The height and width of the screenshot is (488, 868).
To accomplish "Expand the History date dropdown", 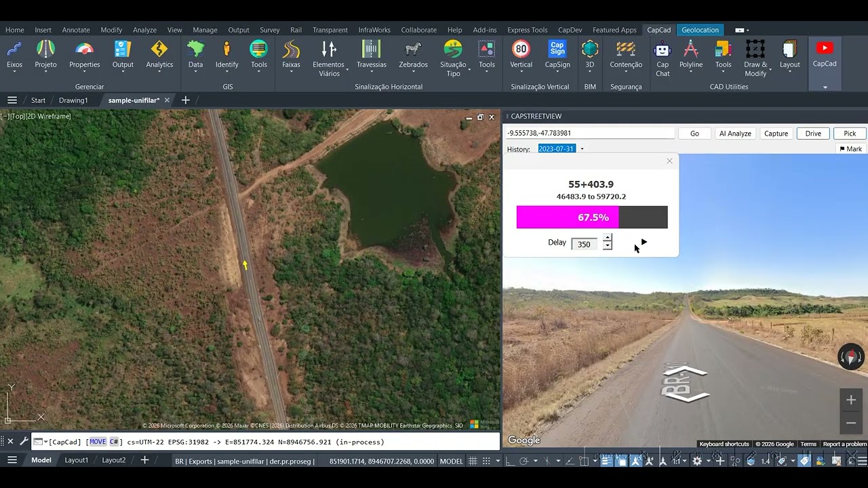I will tap(582, 149).
